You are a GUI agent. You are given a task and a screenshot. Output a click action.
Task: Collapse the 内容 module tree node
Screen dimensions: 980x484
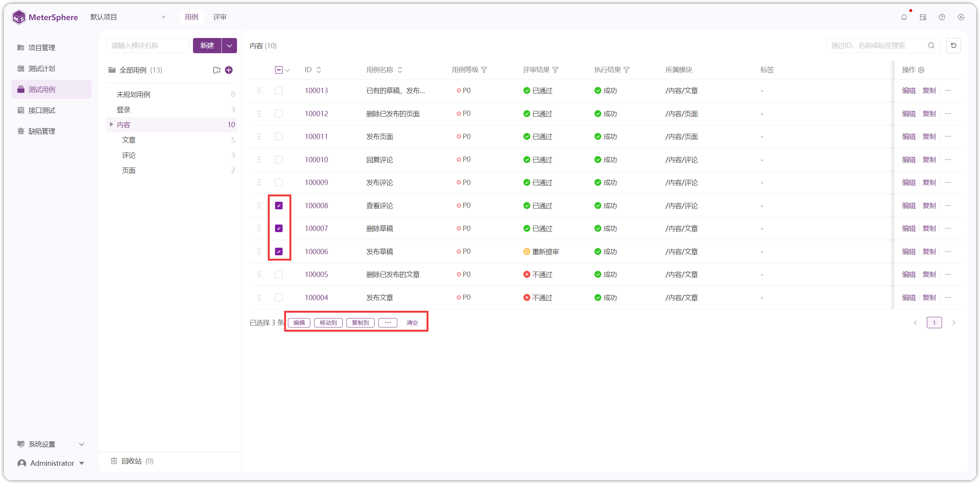point(111,125)
